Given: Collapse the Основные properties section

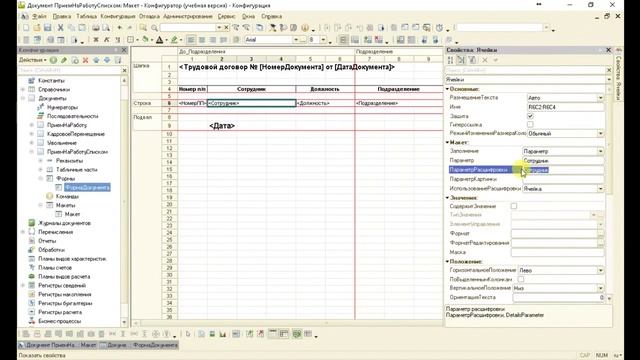Looking at the screenshot, I should click(447, 89).
